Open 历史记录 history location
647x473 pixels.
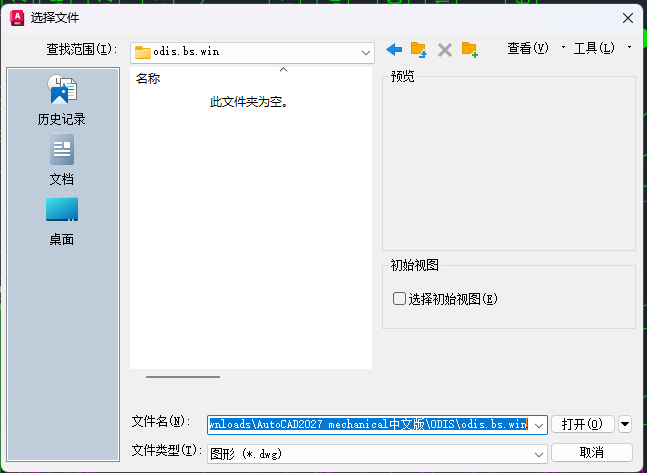click(62, 100)
